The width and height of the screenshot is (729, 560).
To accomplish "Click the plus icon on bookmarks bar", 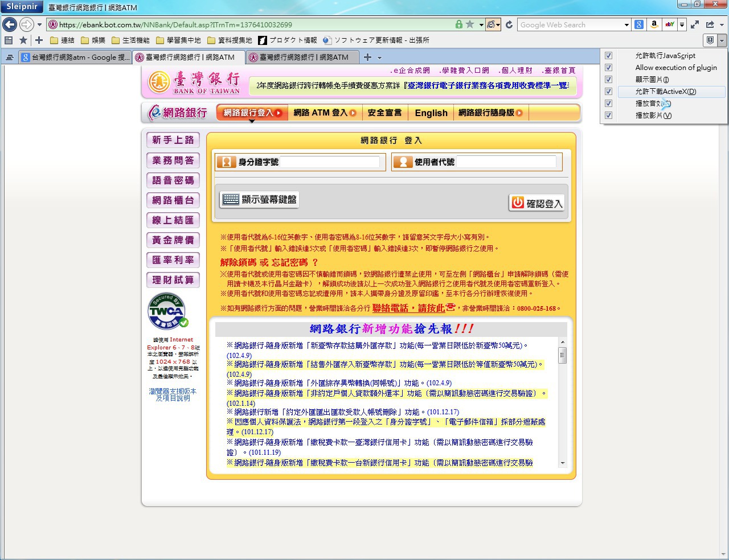I will click(39, 40).
